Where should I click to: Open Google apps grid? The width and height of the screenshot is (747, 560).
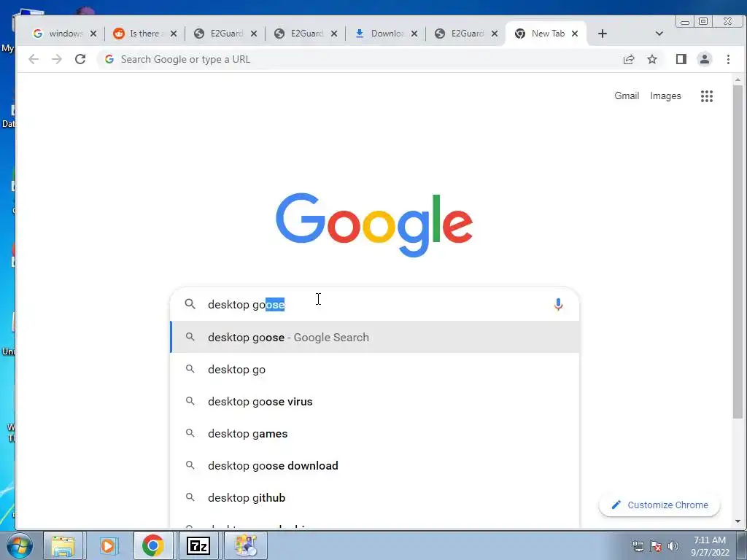click(706, 96)
